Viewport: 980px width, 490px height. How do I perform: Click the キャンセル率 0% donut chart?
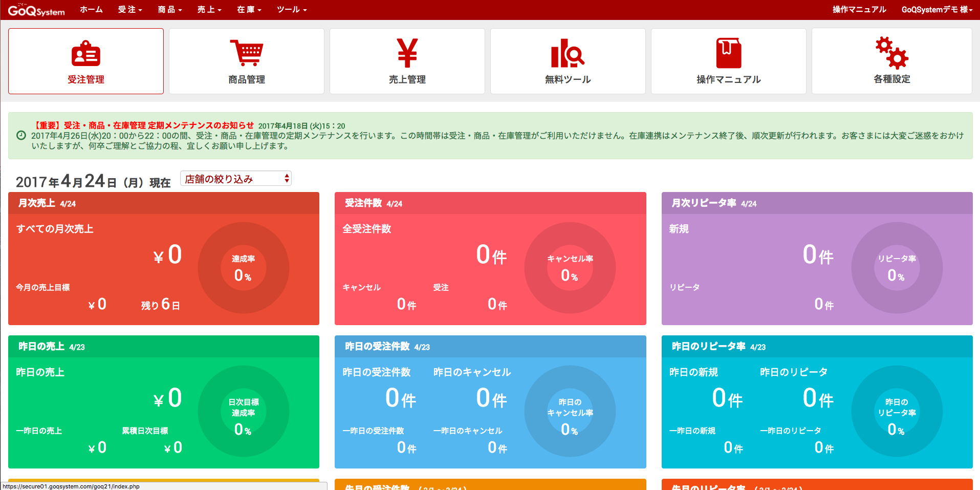point(570,268)
